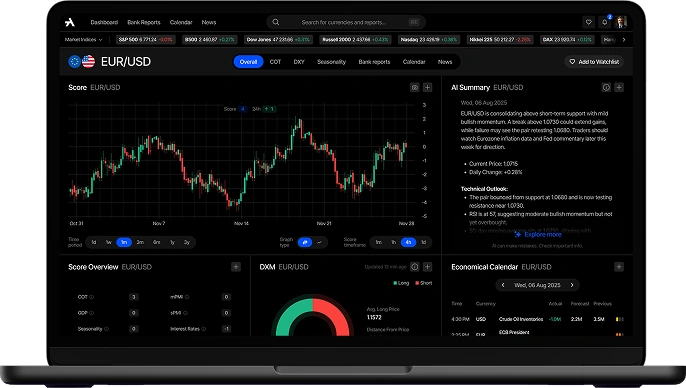Click info icon next to Interest Rates

point(203,329)
